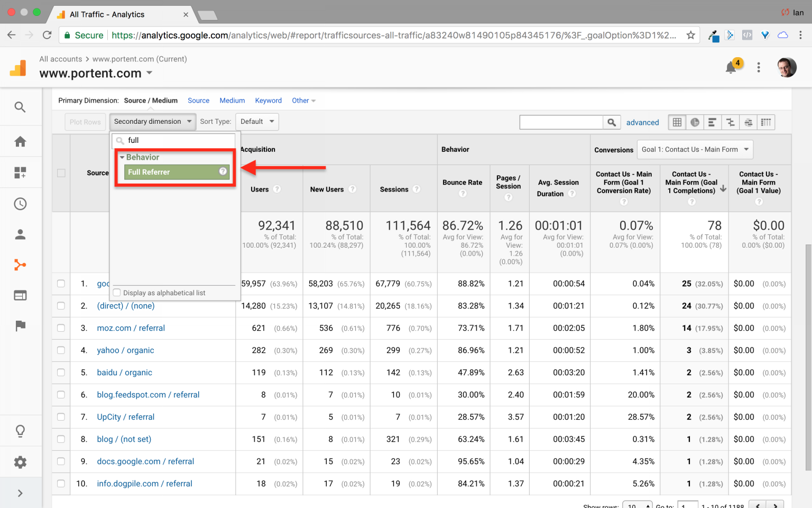
Task: Select checkbox for yahoo / organic row
Action: [61, 350]
